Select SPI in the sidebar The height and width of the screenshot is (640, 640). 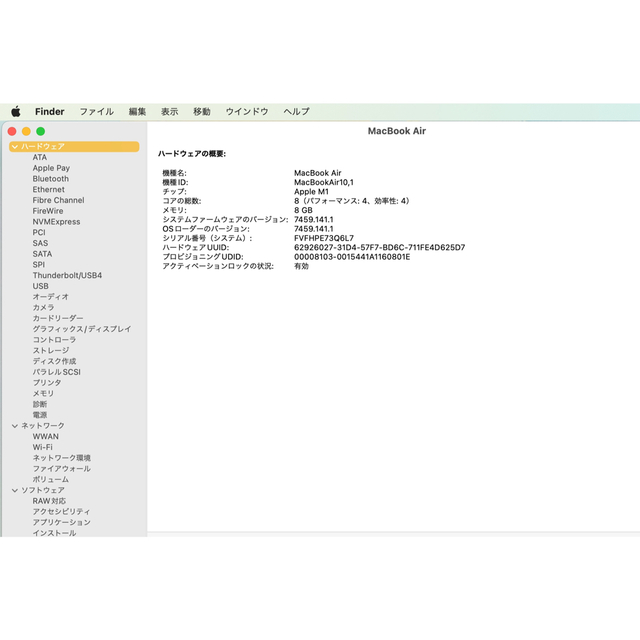tap(39, 264)
